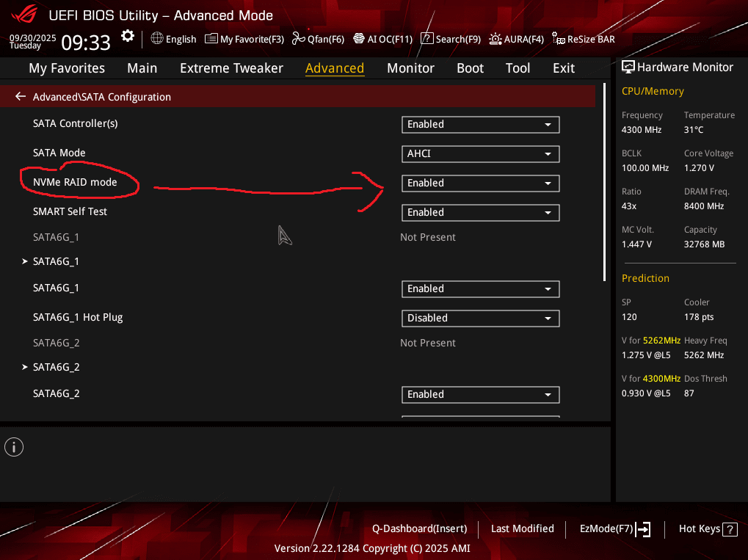Click the 09/30/2025 date
Image resolution: width=748 pixels, height=560 pixels.
click(x=32, y=37)
